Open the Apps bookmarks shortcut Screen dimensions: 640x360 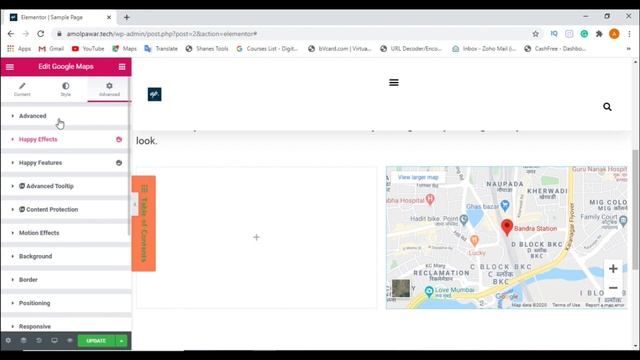pos(19,49)
